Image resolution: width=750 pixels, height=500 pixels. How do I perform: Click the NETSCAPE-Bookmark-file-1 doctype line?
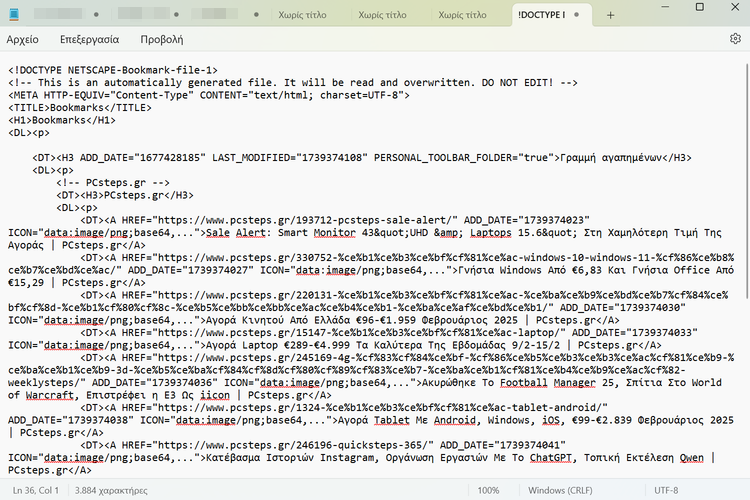click(113, 70)
